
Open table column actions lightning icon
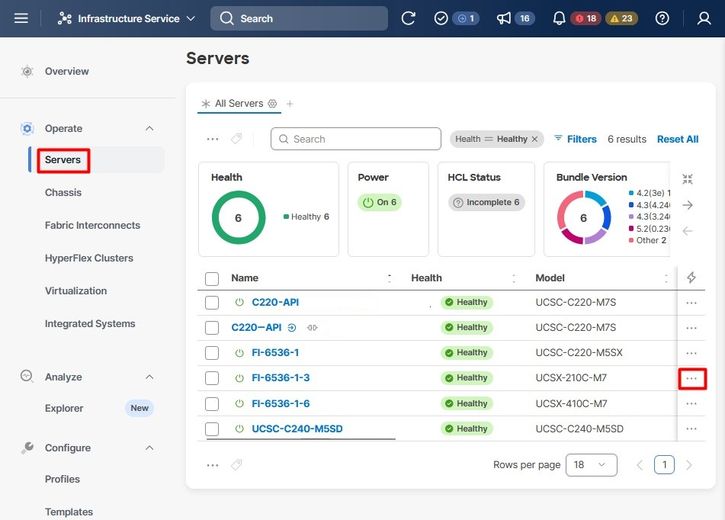point(691,277)
